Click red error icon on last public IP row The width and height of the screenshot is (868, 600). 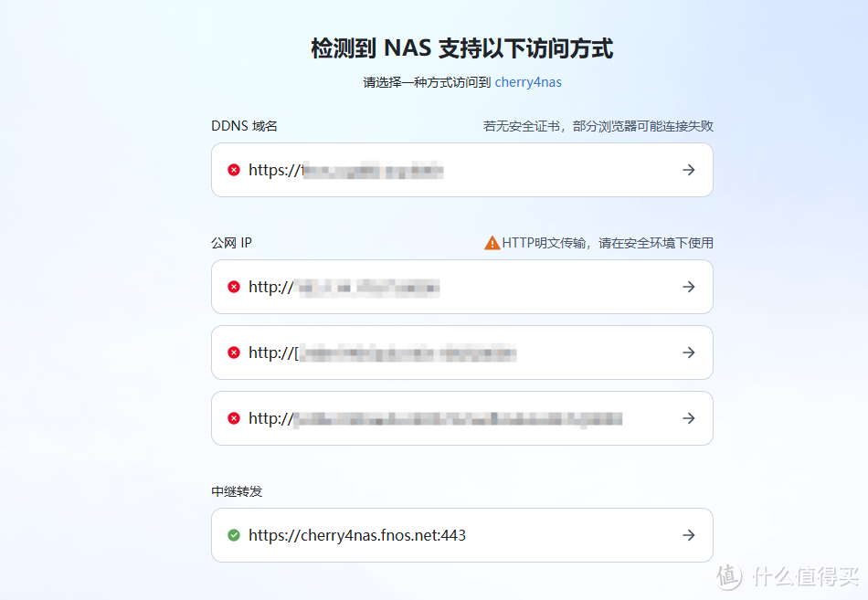point(234,418)
